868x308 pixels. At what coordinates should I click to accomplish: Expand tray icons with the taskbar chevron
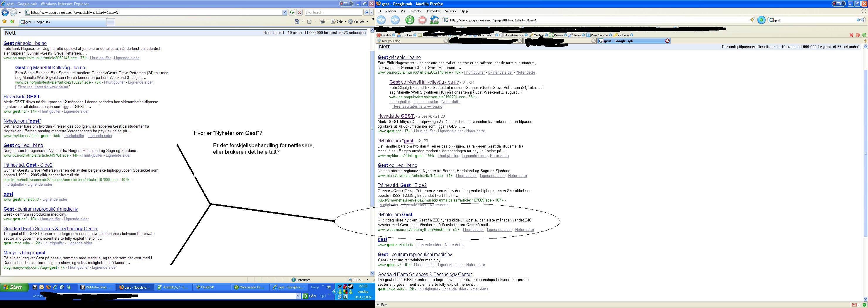click(335, 292)
